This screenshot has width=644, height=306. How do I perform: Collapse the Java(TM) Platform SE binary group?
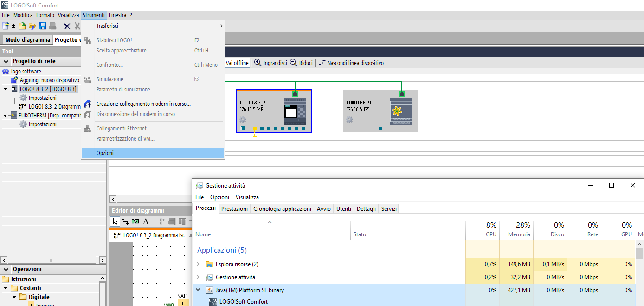(199, 290)
